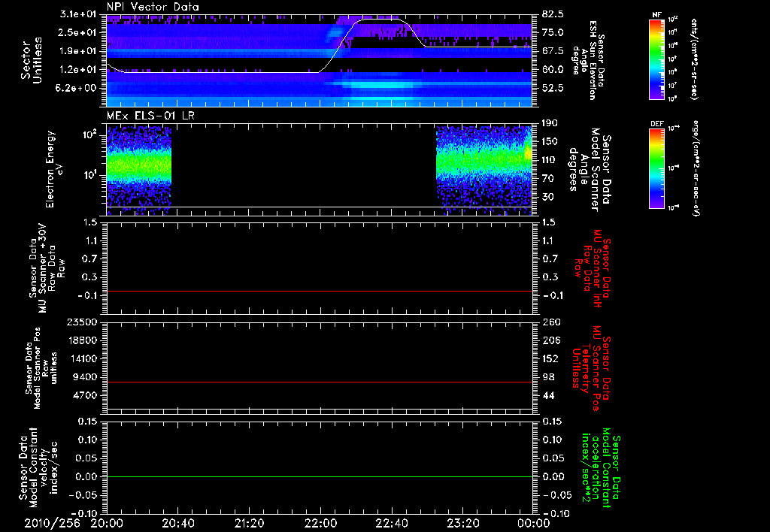Click the 52.5 sun elevation tick label
Screen dimensions: 770x532
(x=553, y=89)
